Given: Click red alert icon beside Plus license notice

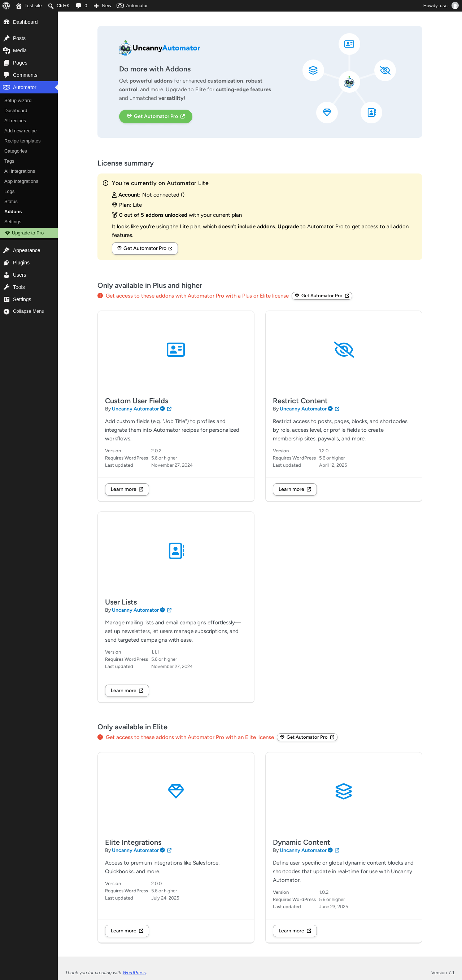Looking at the screenshot, I should coord(100,296).
